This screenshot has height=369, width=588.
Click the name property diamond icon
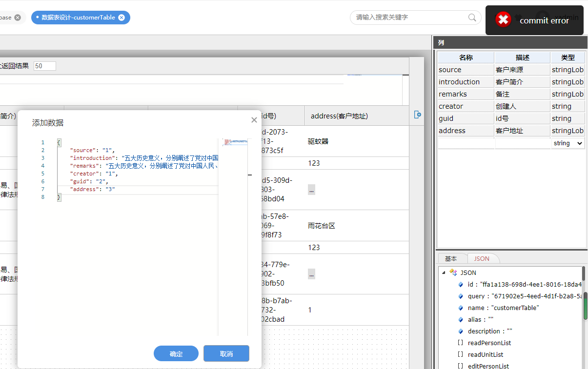pyautogui.click(x=461, y=308)
